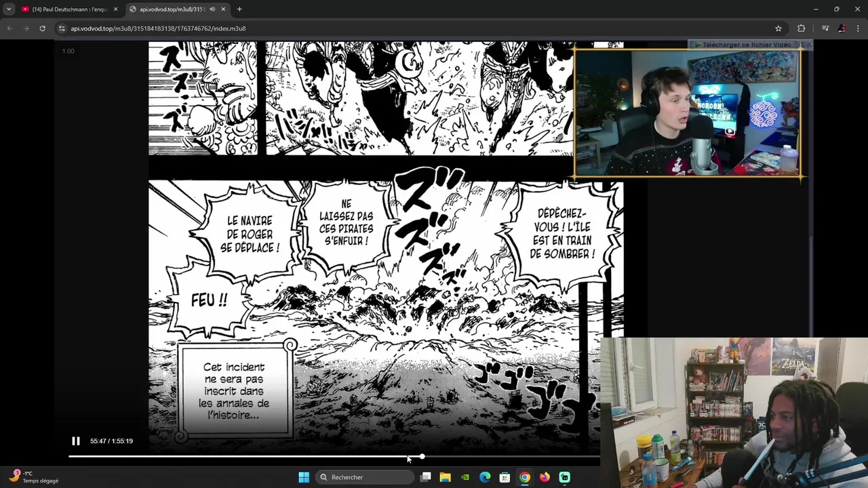
Task: Open Task View from the taskbar
Action: click(x=425, y=477)
